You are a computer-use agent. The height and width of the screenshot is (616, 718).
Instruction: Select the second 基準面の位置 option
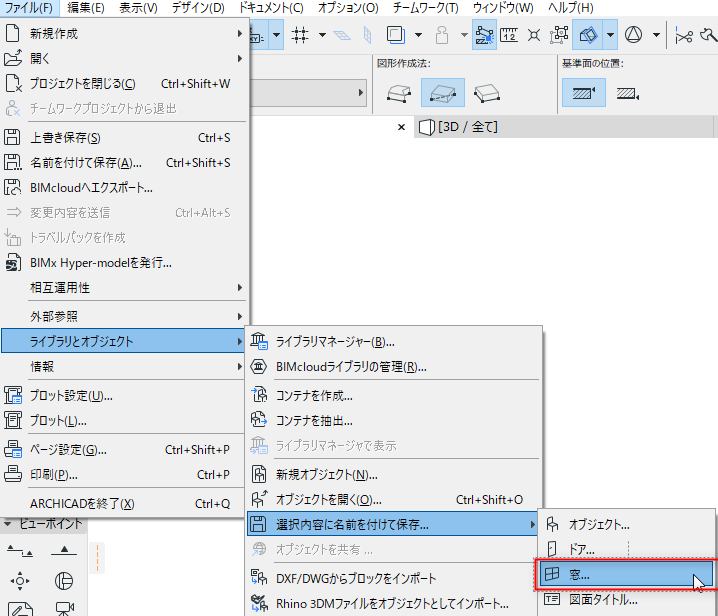tap(627, 93)
